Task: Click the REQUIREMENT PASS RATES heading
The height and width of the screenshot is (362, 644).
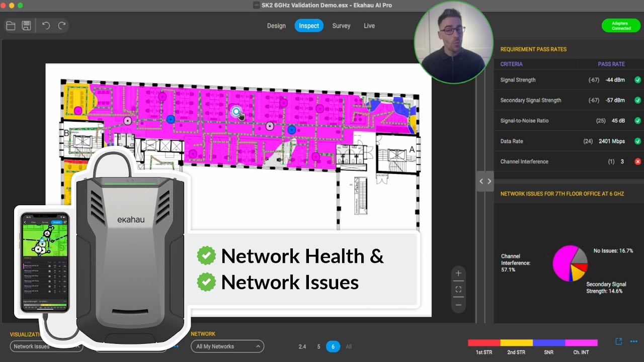Action: point(533,49)
